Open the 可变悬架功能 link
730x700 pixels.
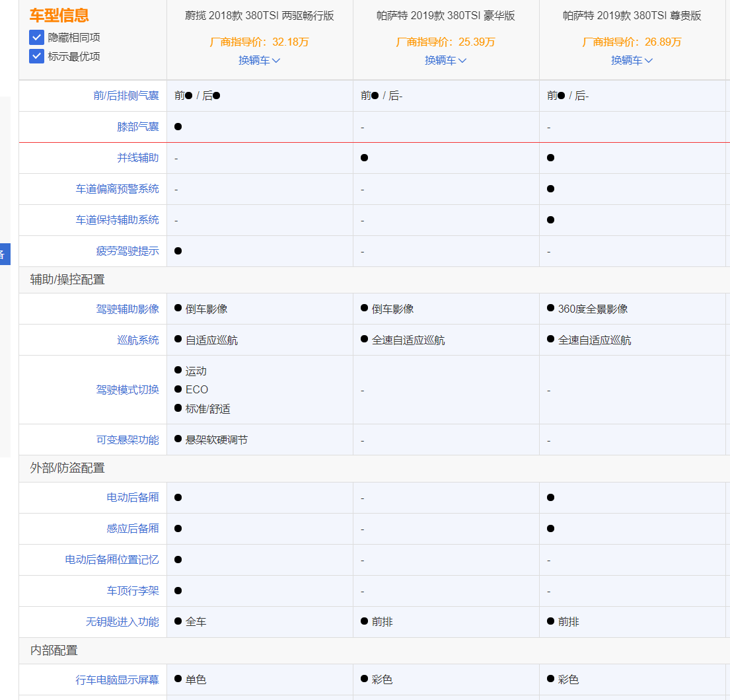pyautogui.click(x=128, y=440)
